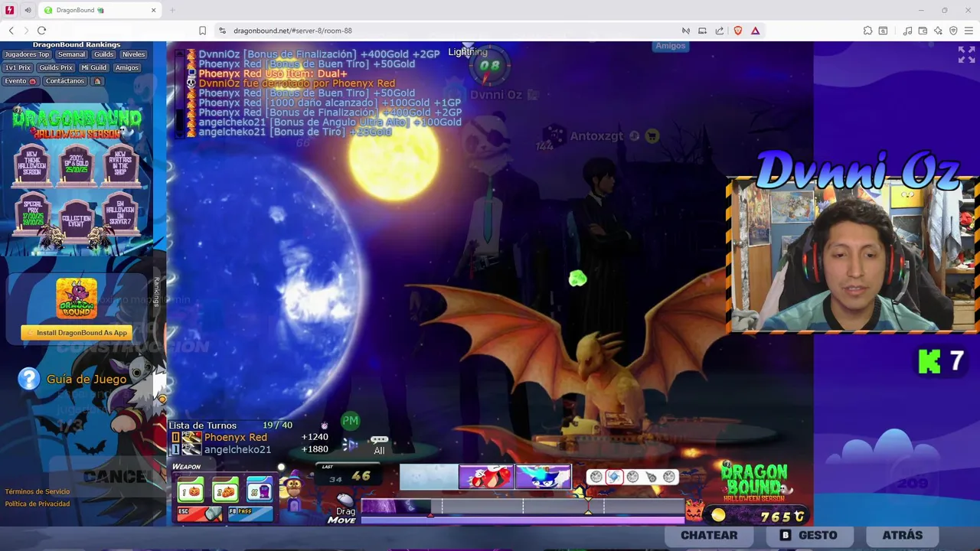980x551 pixels.
Task: Open the Amigos friends tab in game
Action: pos(670,46)
